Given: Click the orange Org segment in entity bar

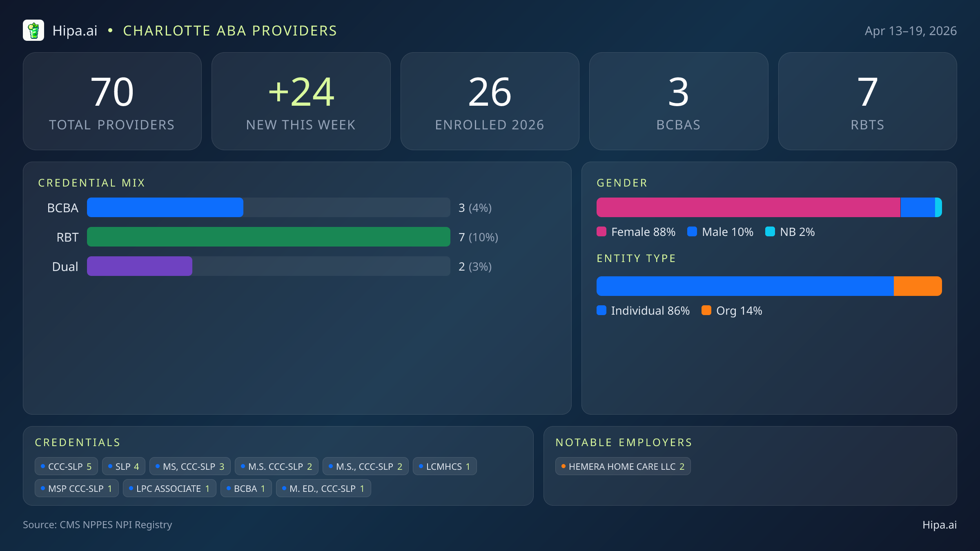Looking at the screenshot, I should click(x=918, y=287).
